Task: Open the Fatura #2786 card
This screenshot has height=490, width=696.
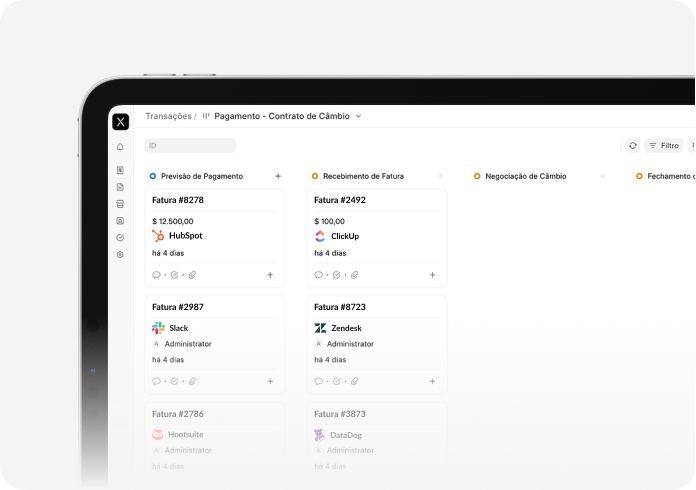Action: pos(215,439)
